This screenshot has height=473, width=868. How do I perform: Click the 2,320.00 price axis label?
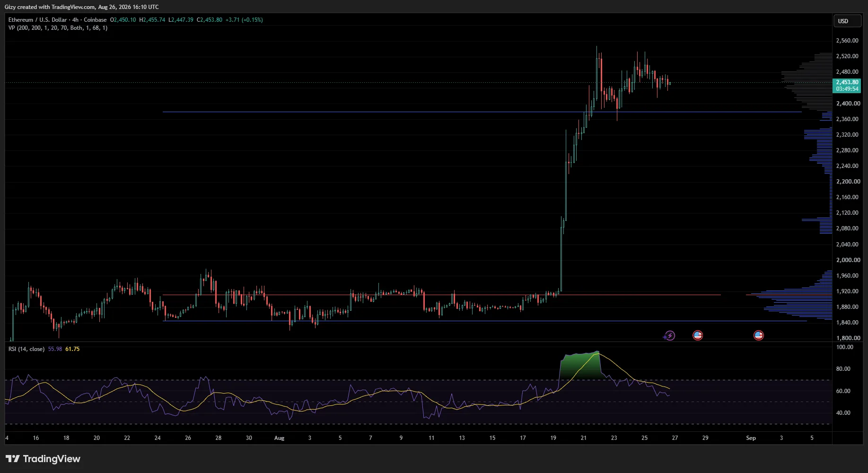coord(847,135)
